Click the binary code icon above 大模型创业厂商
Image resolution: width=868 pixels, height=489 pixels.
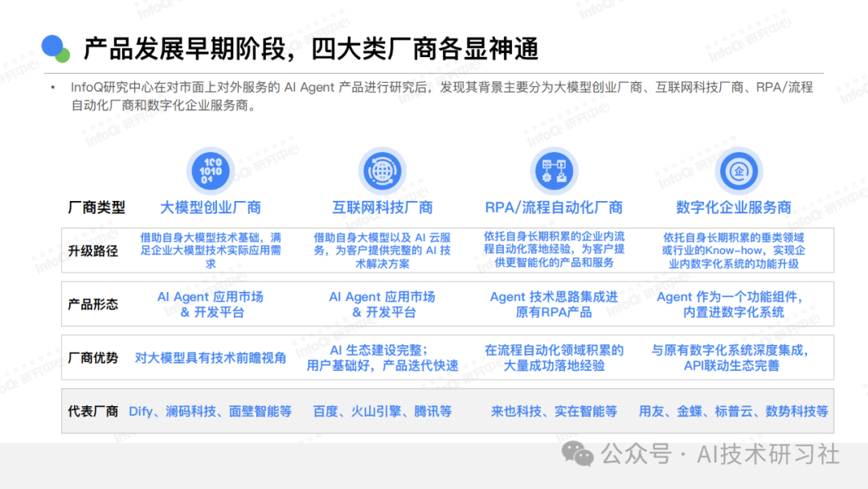[x=211, y=171]
